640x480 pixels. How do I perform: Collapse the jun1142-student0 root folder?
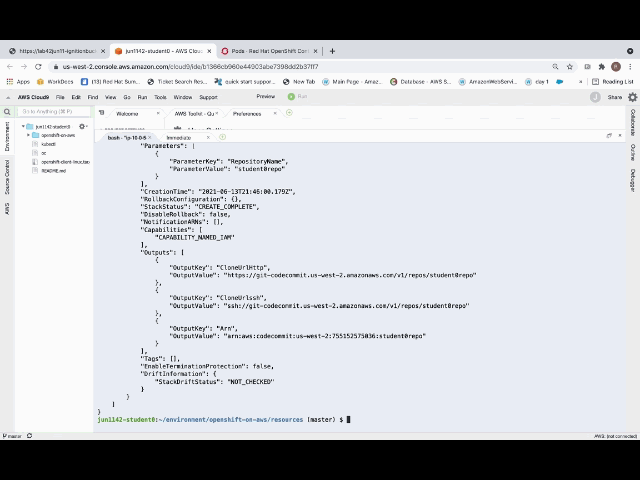[x=23, y=127]
